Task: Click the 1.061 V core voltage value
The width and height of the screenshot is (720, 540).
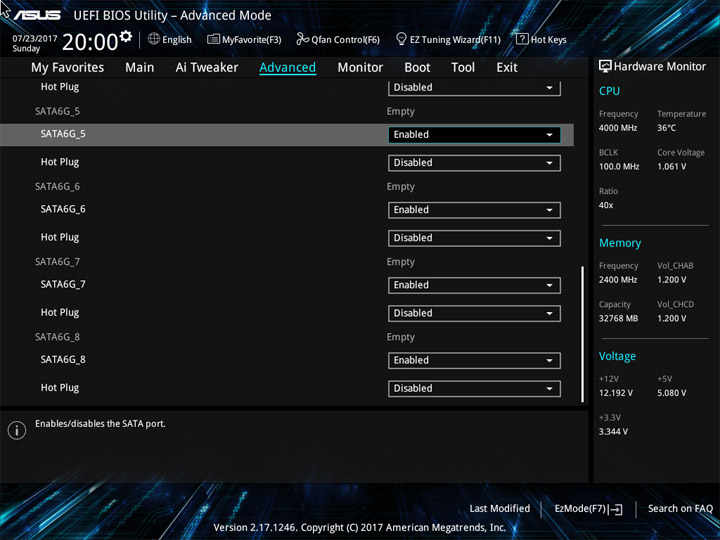Action: tap(671, 167)
